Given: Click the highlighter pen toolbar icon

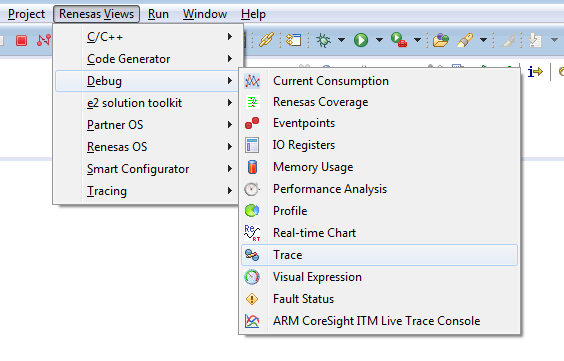Looking at the screenshot, I should [465, 40].
